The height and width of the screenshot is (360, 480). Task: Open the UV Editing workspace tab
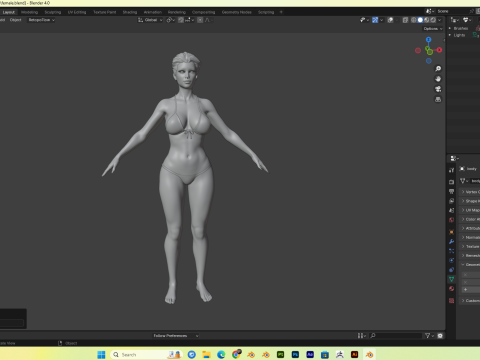pos(77,12)
